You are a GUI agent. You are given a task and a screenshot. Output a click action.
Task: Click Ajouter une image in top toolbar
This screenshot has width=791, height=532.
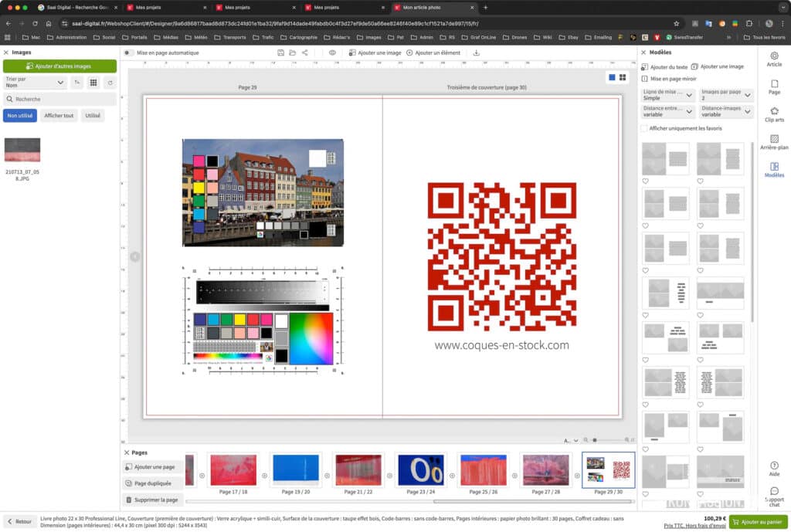(x=375, y=53)
